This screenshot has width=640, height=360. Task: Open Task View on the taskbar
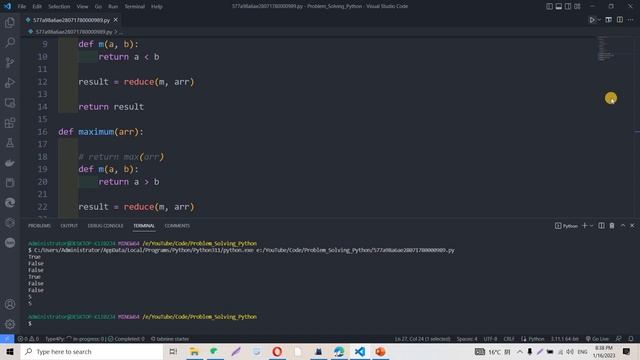[x=173, y=351]
